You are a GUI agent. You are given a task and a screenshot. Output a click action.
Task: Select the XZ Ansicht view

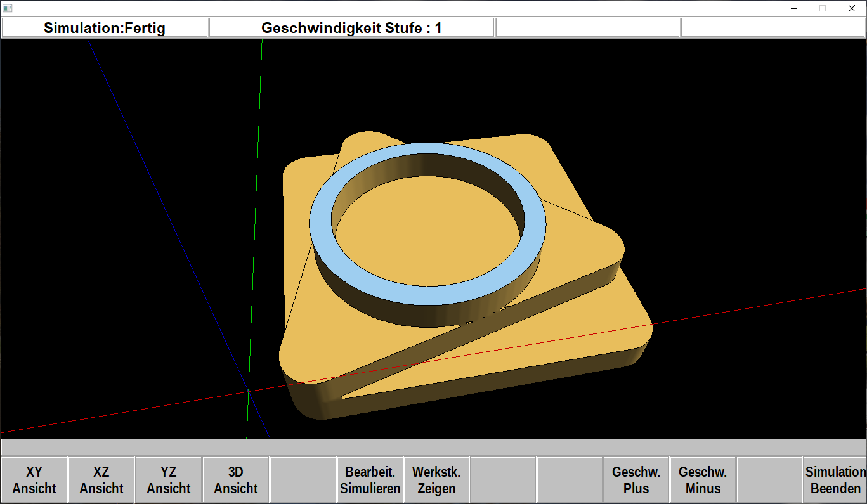point(101,480)
